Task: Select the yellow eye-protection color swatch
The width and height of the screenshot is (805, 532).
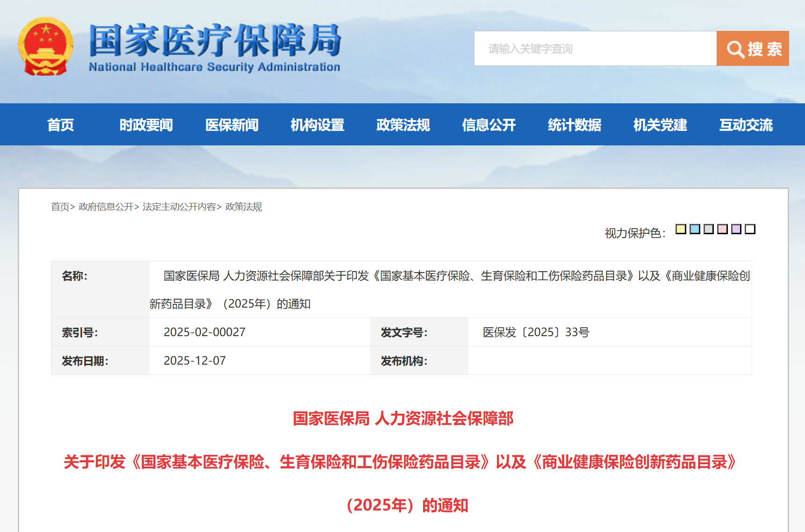Action: [x=681, y=229]
